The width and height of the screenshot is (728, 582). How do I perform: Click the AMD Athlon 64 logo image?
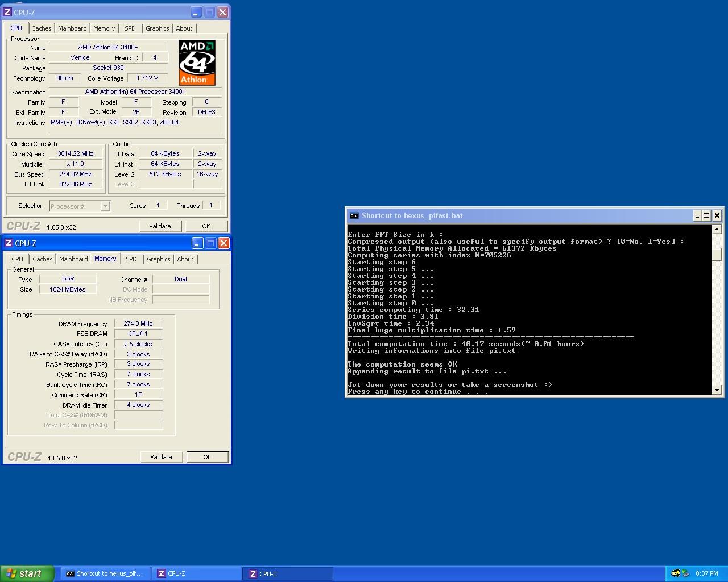coord(197,63)
